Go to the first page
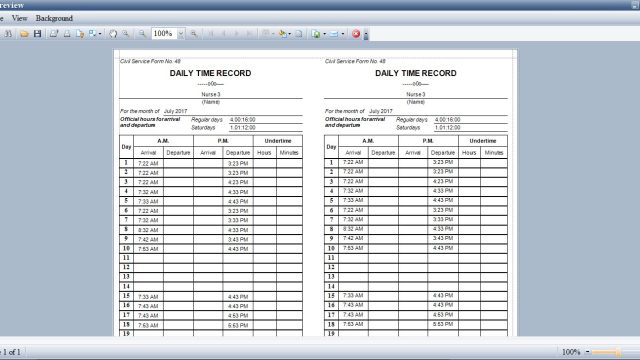 (x=211, y=34)
